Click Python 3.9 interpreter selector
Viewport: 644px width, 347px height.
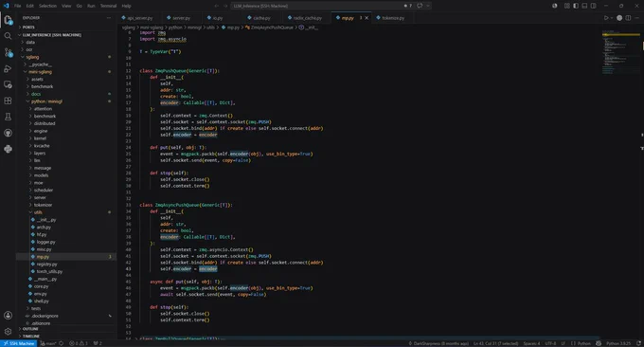pos(618,343)
